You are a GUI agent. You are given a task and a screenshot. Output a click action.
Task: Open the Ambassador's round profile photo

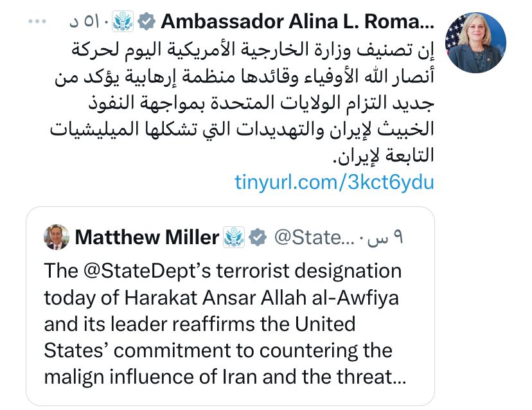[476, 42]
